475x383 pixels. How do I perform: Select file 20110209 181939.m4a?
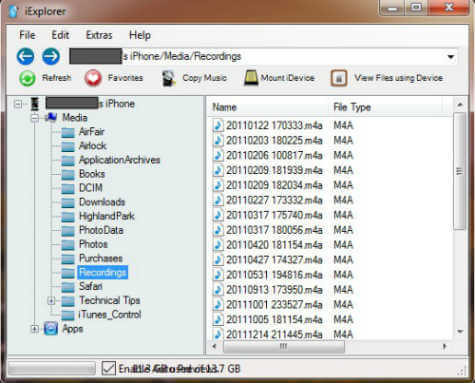(274, 170)
